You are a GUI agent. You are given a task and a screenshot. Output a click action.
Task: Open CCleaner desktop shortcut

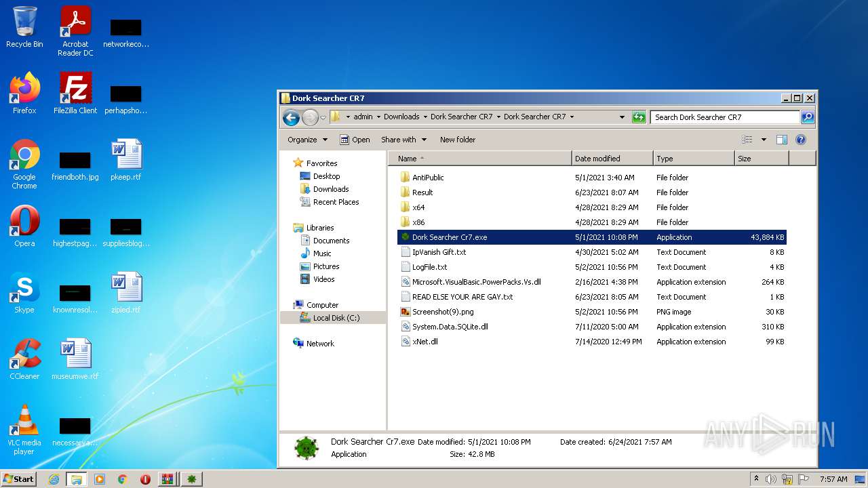point(24,359)
